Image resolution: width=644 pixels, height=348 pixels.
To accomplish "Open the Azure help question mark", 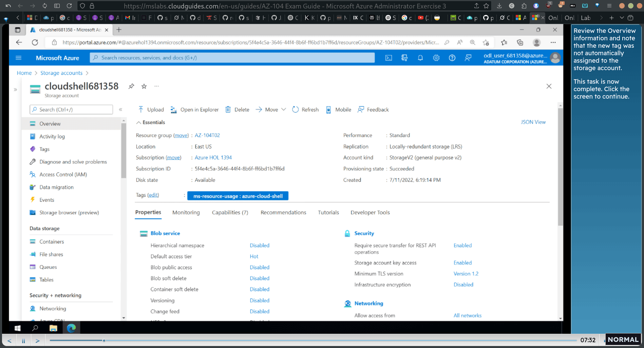I will tap(452, 58).
